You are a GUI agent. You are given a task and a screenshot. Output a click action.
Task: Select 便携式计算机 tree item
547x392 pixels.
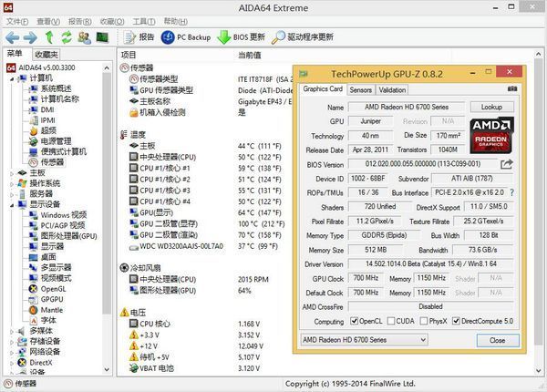(x=64, y=151)
